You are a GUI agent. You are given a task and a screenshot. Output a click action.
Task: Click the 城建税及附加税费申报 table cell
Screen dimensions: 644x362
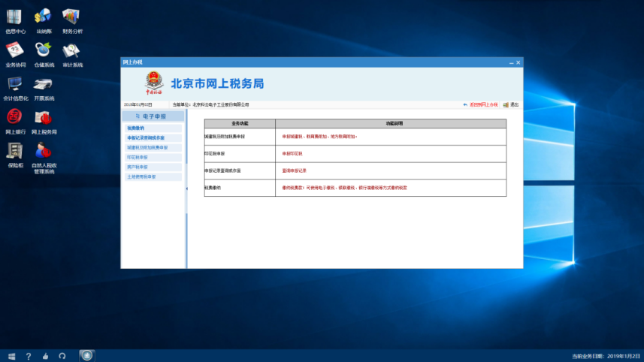pos(240,137)
